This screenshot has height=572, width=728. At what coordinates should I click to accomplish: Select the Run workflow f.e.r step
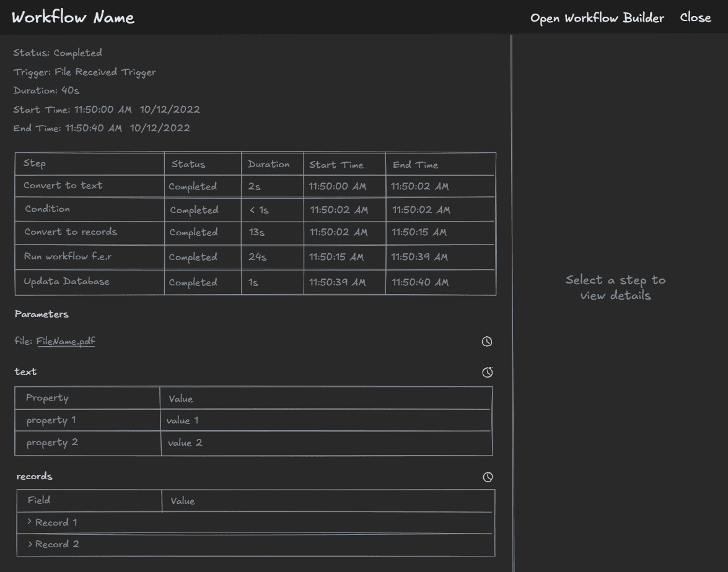click(68, 257)
